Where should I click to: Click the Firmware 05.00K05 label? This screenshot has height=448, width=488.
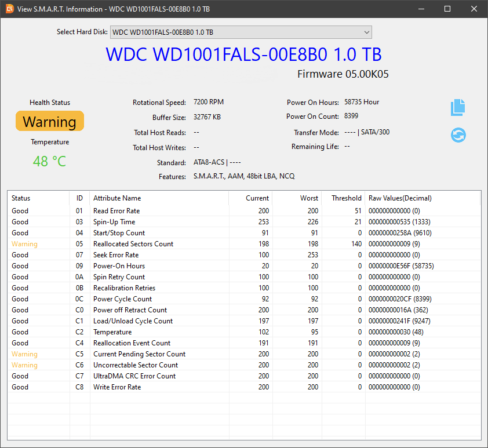tap(343, 74)
